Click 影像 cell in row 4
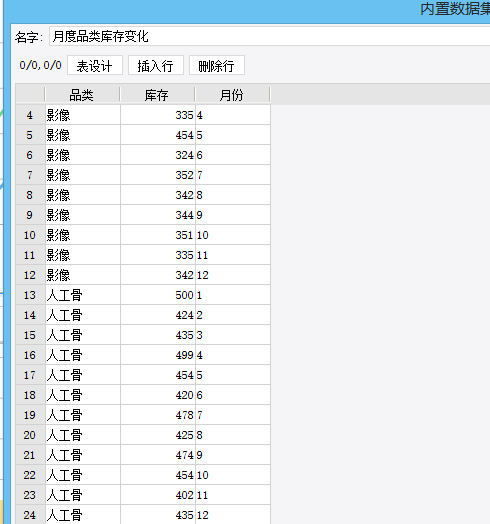 tap(83, 115)
